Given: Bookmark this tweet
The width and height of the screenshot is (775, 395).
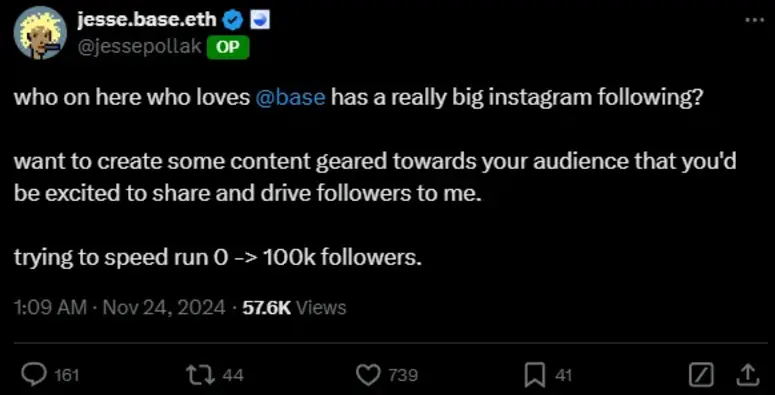Looking at the screenshot, I should [535, 375].
